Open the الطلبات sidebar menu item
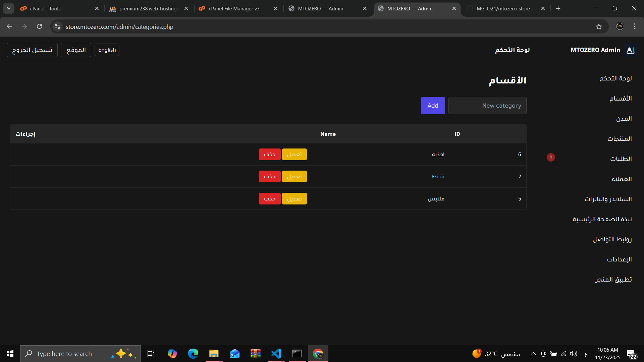Viewport: 644px width, 362px height. click(x=621, y=159)
